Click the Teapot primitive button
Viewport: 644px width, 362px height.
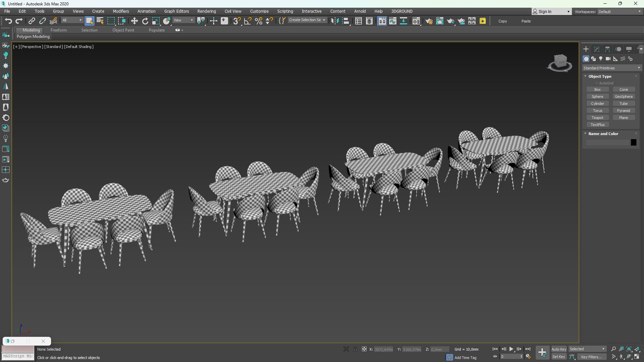tap(597, 117)
